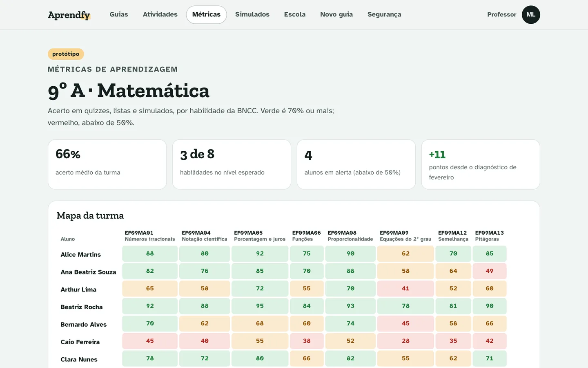Click the Professor label near the avatar
The height and width of the screenshot is (368, 588).
click(501, 15)
